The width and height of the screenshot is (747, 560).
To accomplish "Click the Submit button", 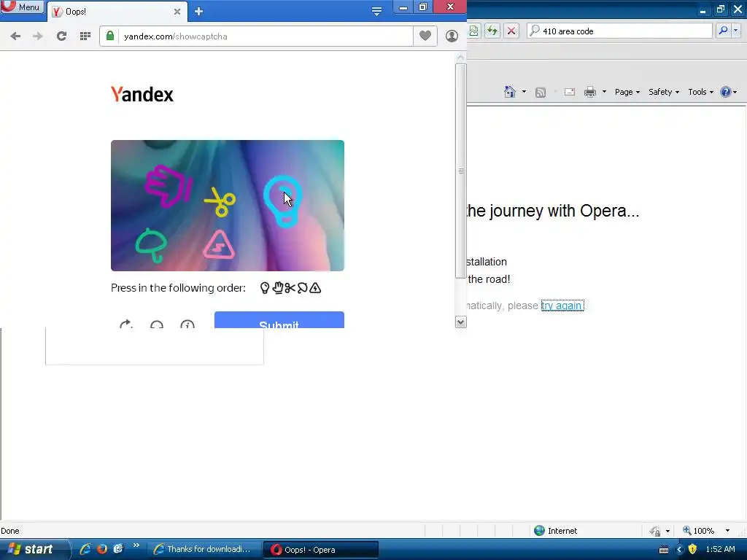I will [x=279, y=320].
